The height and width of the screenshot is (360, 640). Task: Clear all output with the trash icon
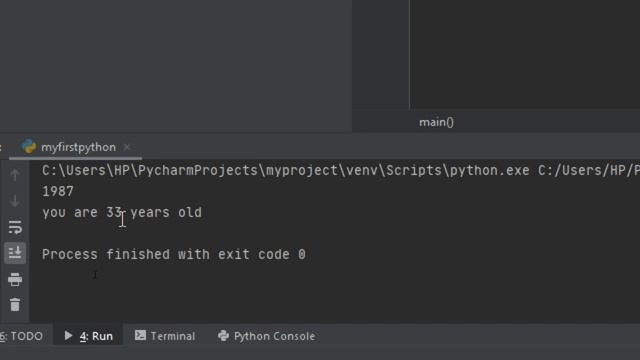point(15,304)
